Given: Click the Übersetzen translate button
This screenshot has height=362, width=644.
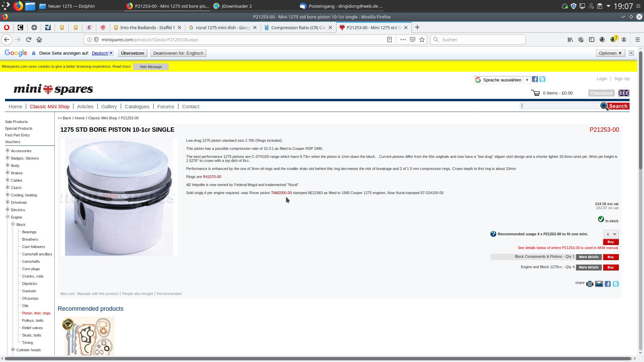Looking at the screenshot, I should pos(132,53).
